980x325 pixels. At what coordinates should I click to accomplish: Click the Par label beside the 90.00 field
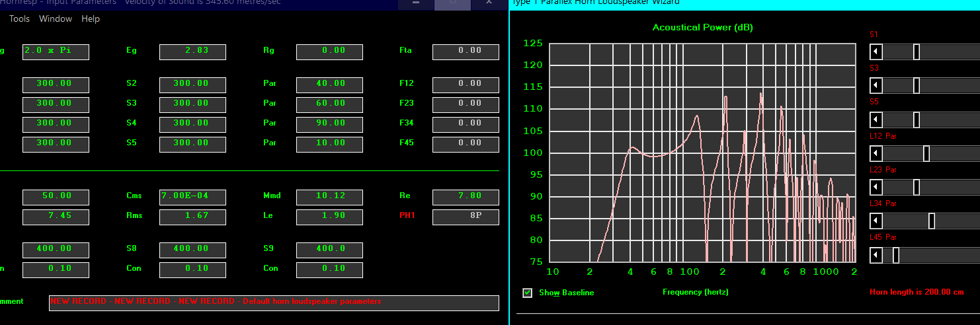[x=269, y=123]
